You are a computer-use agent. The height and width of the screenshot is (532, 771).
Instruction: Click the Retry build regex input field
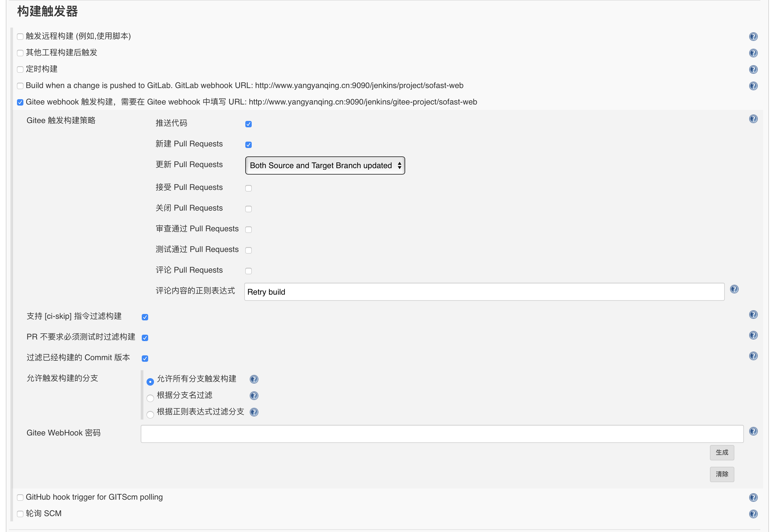484,292
